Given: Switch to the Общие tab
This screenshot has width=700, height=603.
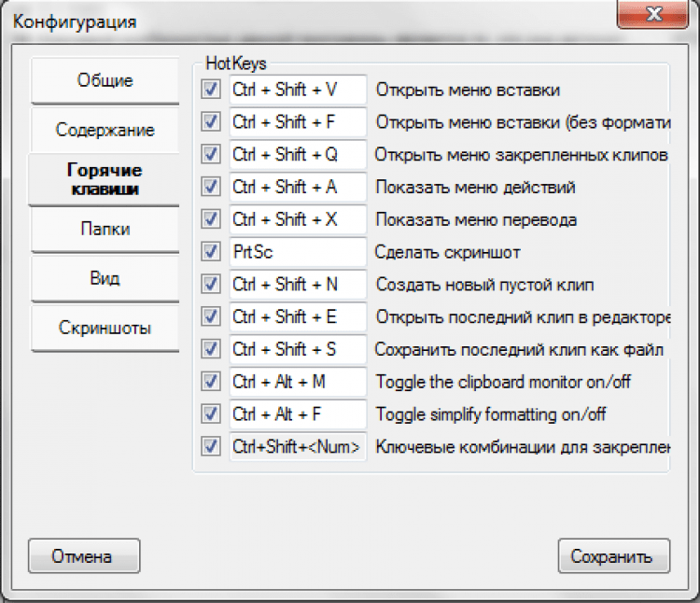Looking at the screenshot, I should (x=105, y=81).
